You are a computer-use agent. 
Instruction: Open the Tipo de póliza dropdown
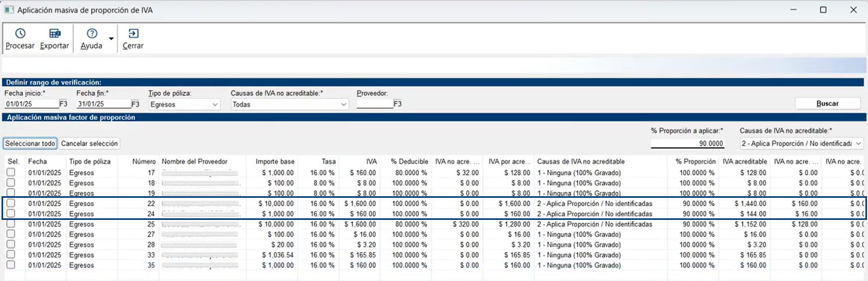coord(215,104)
